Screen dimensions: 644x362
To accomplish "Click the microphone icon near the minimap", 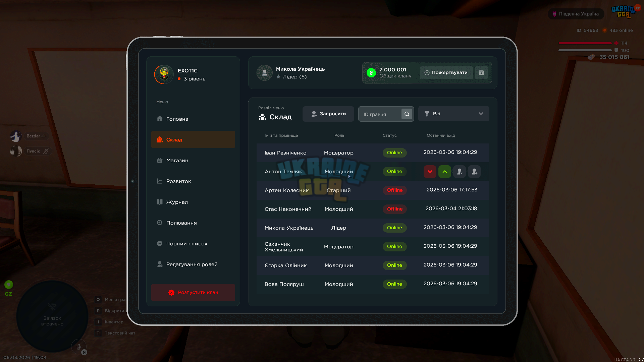I will 78,347.
